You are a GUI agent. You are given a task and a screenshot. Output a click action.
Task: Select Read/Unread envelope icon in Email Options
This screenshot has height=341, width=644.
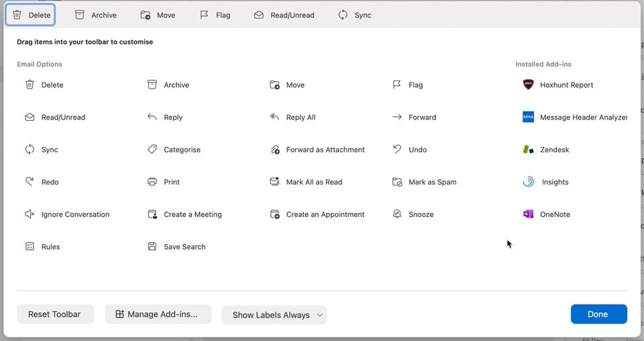tap(30, 117)
